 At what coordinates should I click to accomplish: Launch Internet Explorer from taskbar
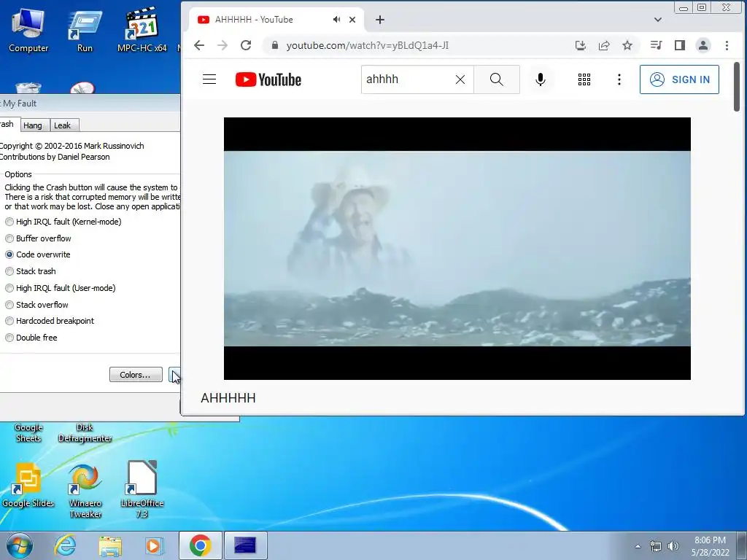(x=65, y=545)
